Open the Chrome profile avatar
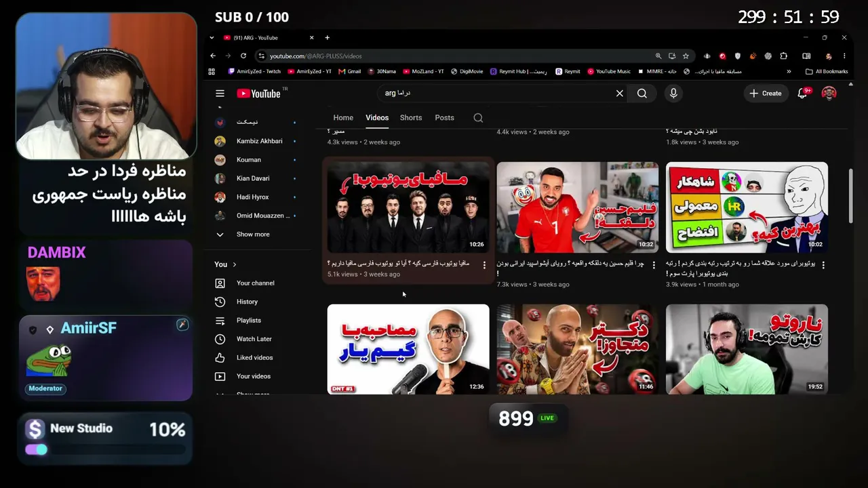The height and width of the screenshot is (488, 868). (829, 56)
